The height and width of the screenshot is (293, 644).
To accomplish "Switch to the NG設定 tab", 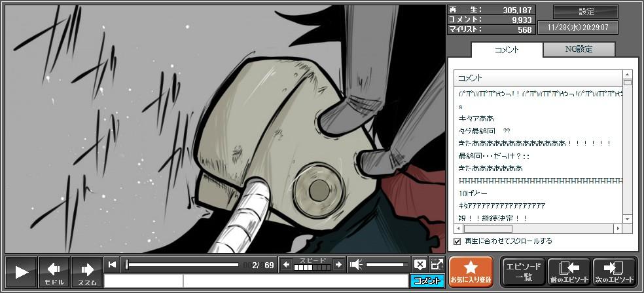I will (x=579, y=49).
